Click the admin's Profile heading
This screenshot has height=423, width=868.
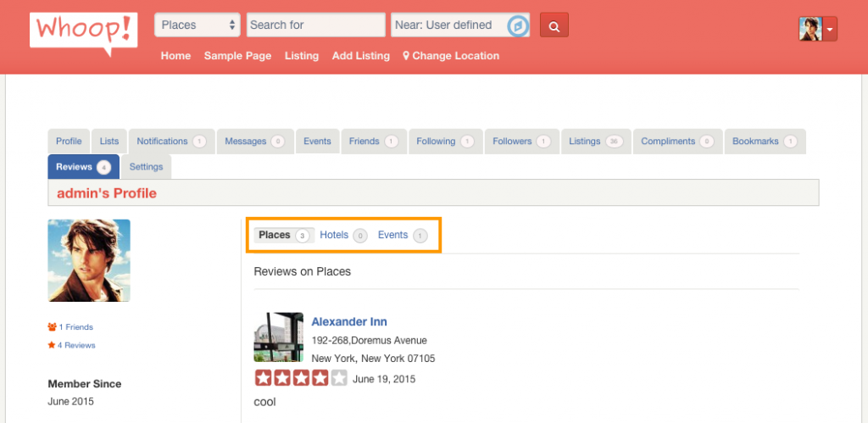107,193
